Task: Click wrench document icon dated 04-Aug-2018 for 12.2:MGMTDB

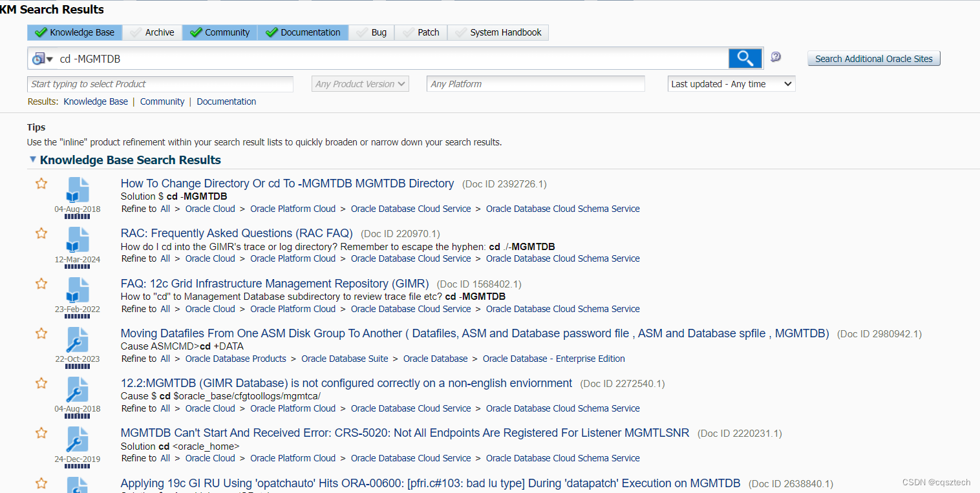Action: pos(78,390)
